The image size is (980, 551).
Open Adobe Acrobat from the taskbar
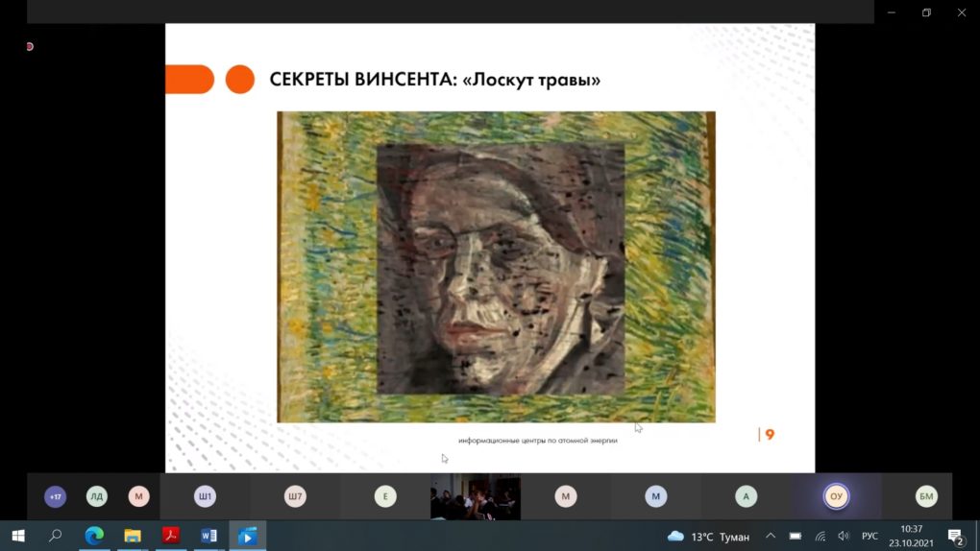point(171,536)
